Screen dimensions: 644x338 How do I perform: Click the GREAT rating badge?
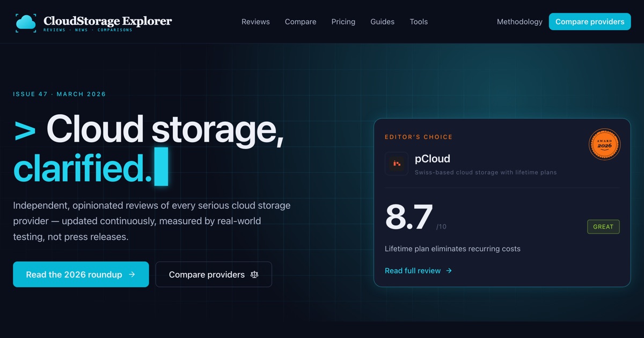click(603, 226)
